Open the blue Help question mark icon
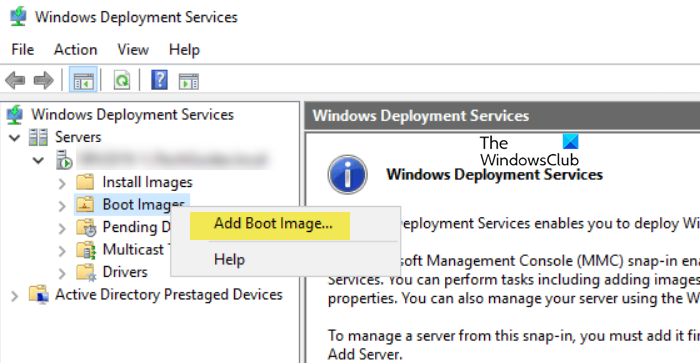Screen dimensions: 700x363 point(159,80)
